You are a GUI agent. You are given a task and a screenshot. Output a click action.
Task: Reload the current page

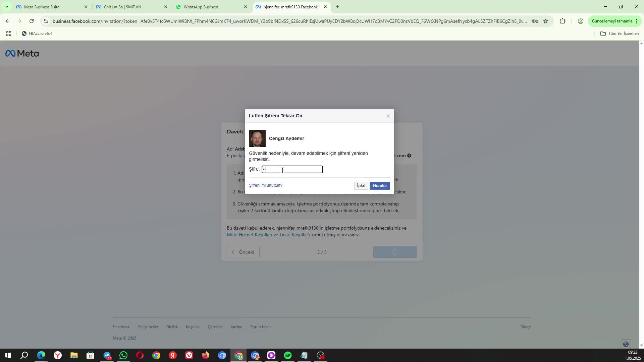coord(32,21)
